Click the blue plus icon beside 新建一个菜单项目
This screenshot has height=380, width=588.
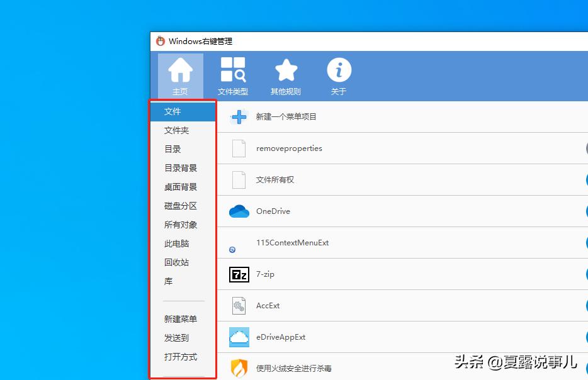(239, 116)
